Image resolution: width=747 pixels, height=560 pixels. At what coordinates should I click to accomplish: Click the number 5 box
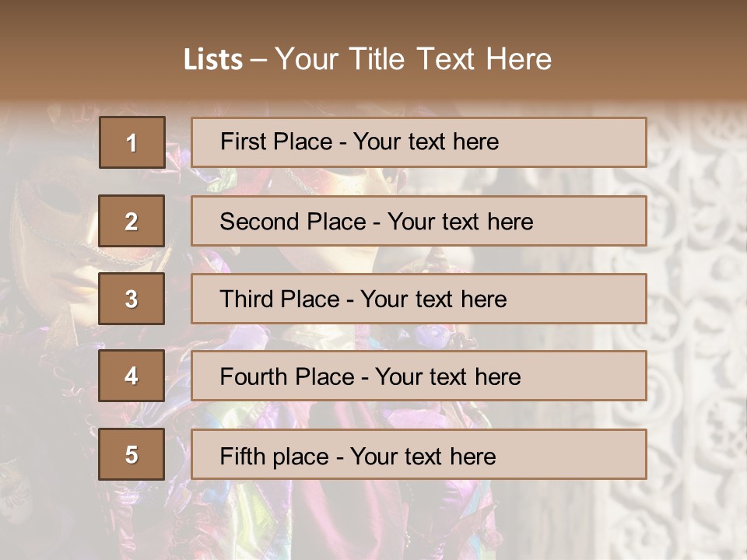click(132, 454)
